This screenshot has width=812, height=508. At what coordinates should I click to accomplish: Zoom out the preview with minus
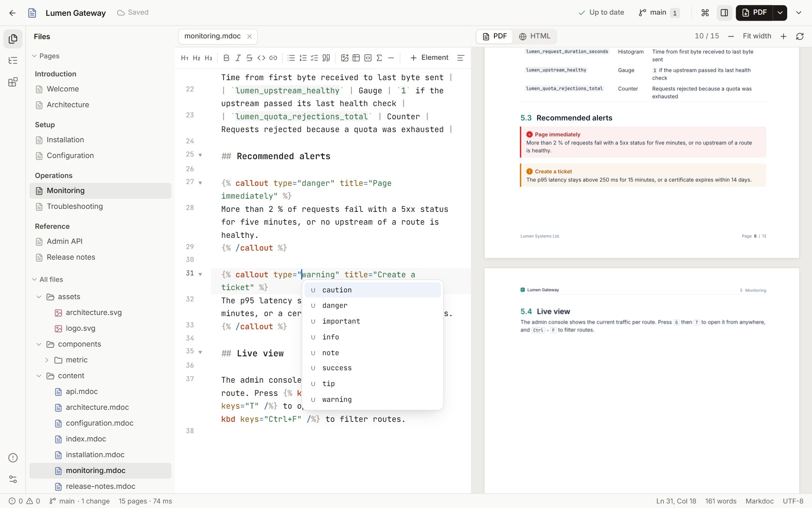(x=731, y=36)
